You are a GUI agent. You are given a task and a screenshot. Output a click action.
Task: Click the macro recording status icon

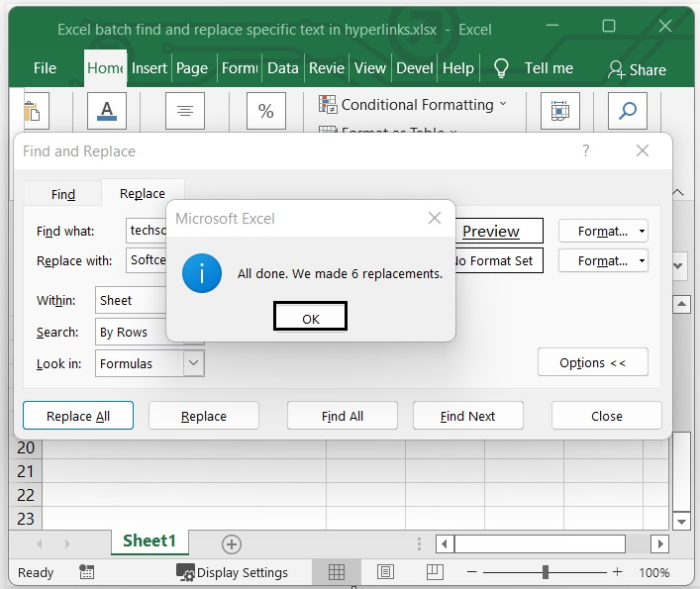tap(87, 572)
